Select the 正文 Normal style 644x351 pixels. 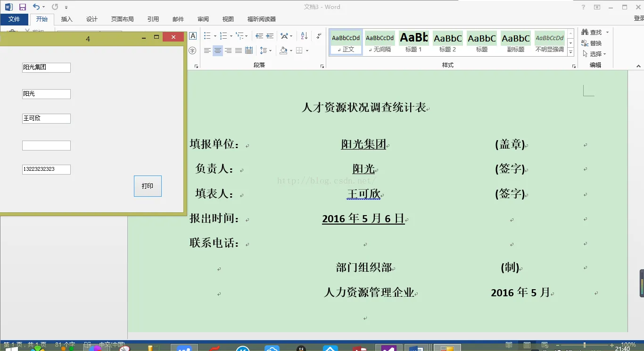[346, 42]
